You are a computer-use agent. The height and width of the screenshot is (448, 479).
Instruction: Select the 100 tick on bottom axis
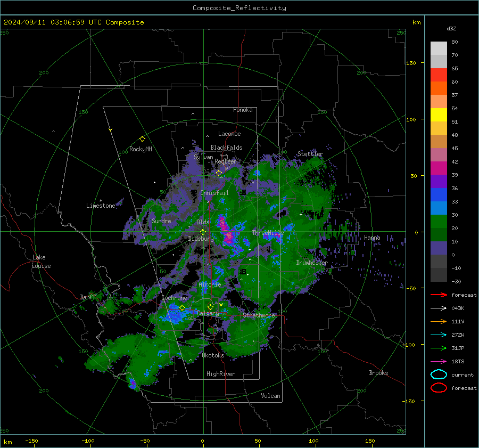point(313,441)
